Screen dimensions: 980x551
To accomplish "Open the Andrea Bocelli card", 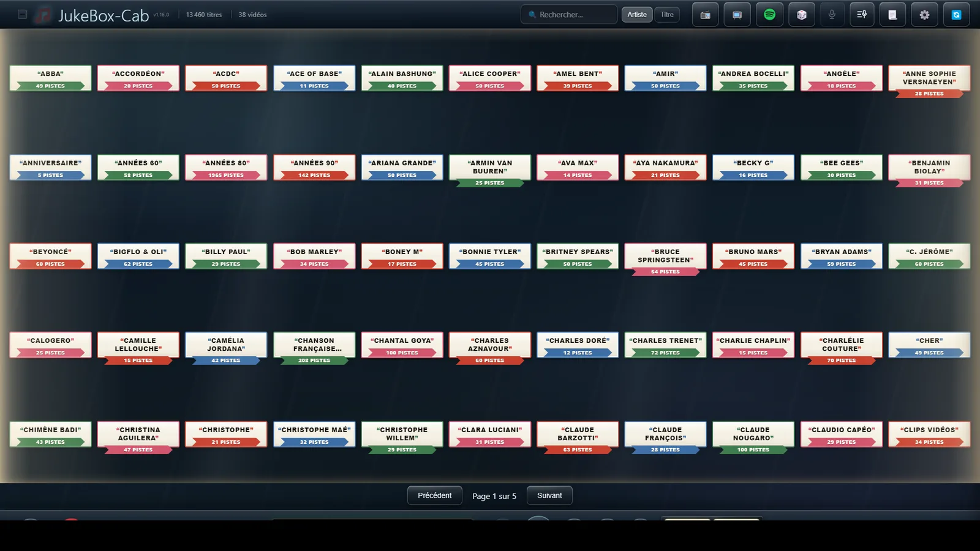I will pyautogui.click(x=753, y=78).
